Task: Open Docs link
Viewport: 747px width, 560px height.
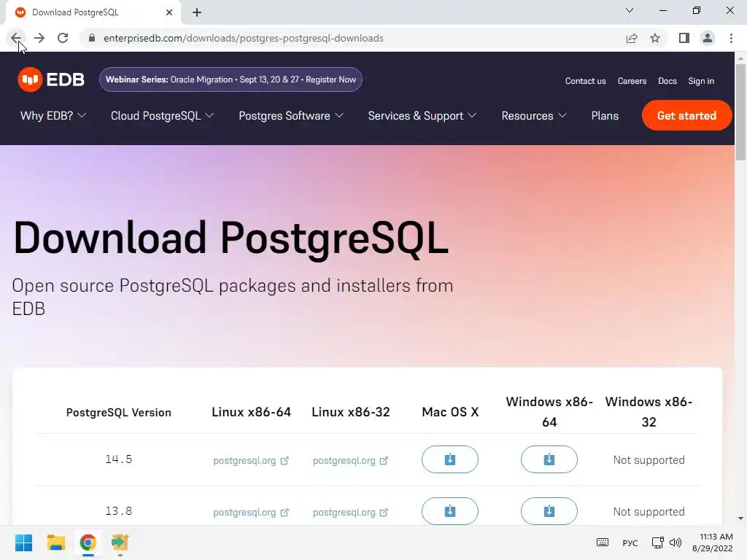Action: [x=667, y=81]
